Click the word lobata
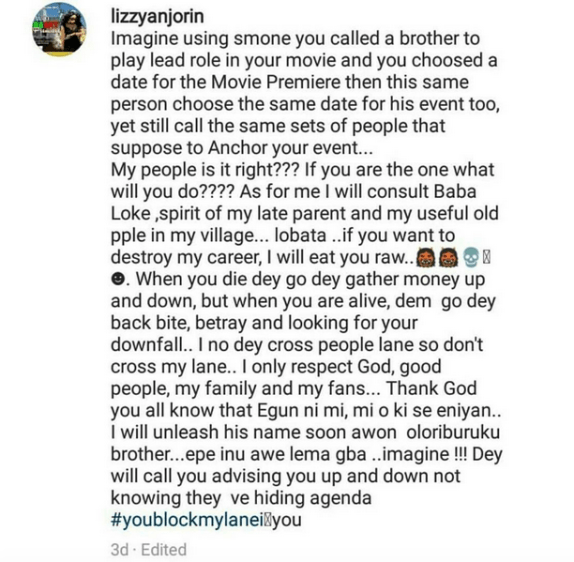The image size is (574, 562). coord(300,235)
